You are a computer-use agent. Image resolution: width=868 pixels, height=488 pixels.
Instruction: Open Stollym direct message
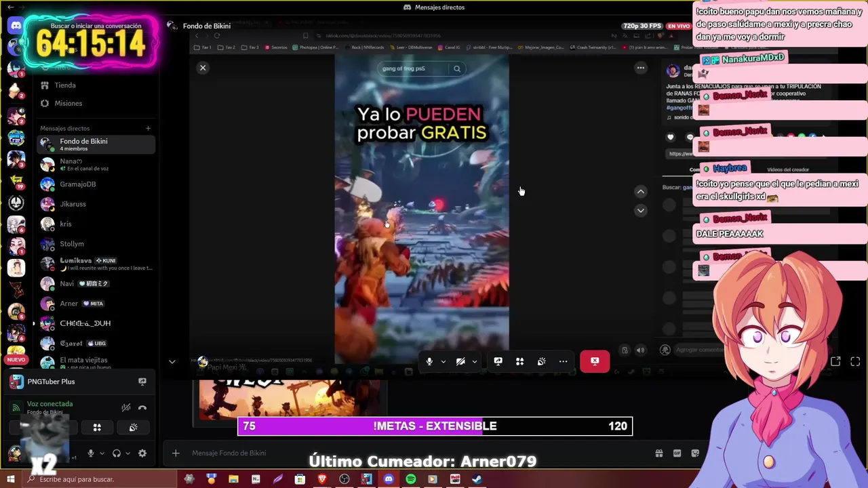click(96, 244)
